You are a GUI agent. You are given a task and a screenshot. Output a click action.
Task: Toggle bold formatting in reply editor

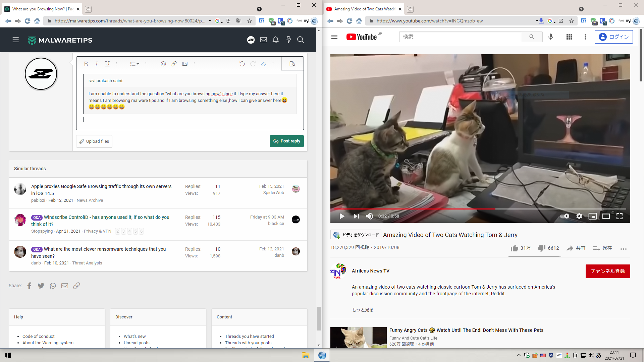86,64
